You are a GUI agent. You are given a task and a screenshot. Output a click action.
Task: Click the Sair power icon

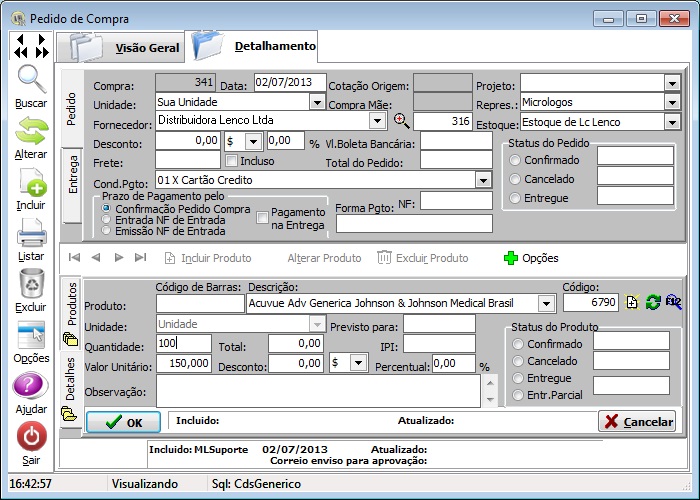point(31,437)
